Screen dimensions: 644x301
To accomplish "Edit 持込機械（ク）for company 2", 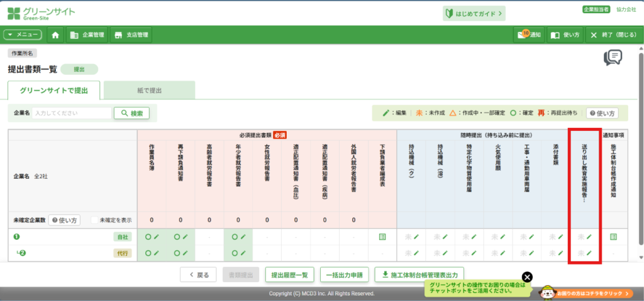I will [416, 253].
